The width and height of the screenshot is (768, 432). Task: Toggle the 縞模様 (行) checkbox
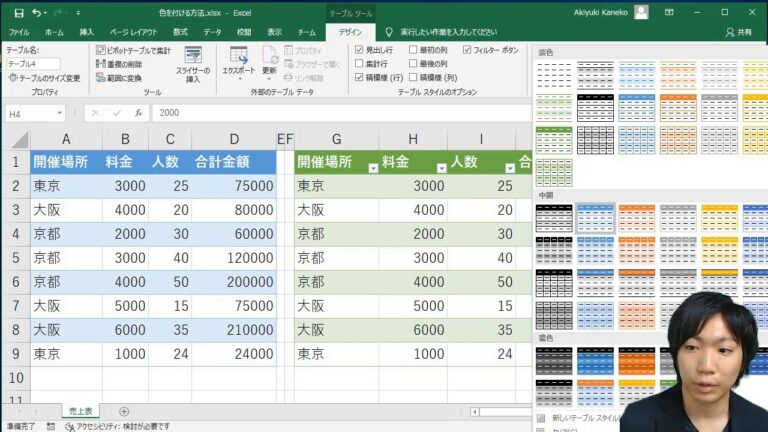pos(359,77)
